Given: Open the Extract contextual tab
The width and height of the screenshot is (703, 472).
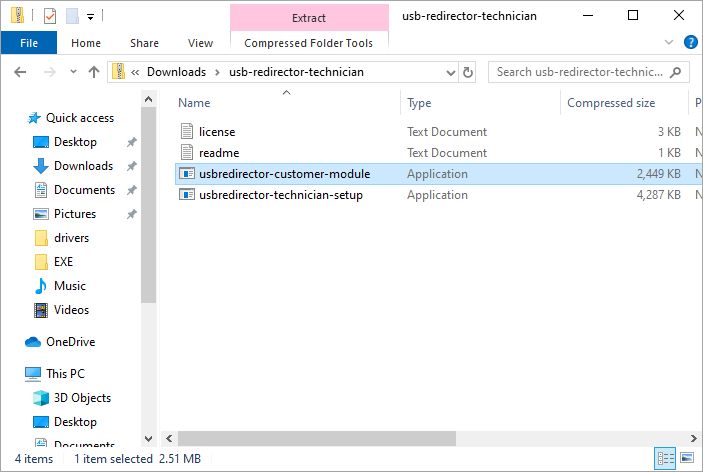Looking at the screenshot, I should coord(309,18).
